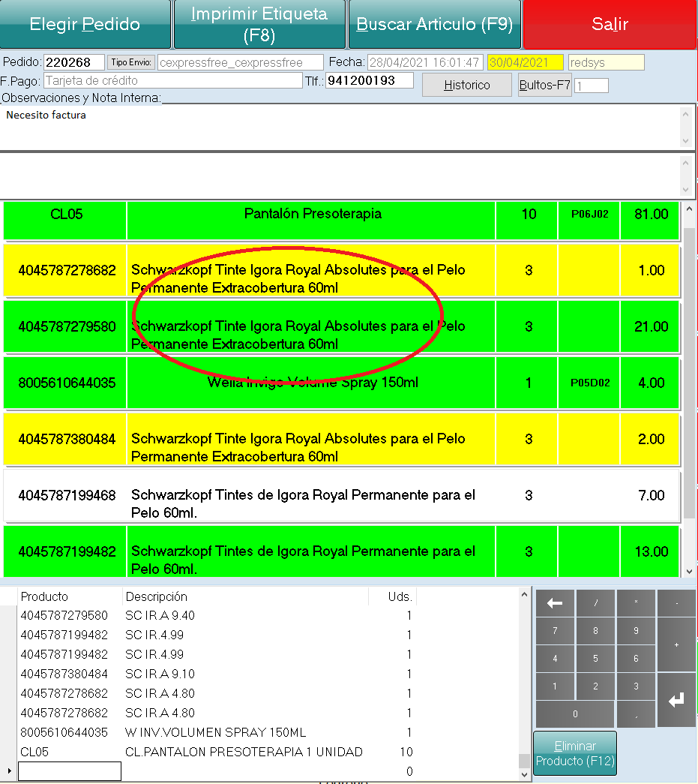Tap keypad digit 5
This screenshot has width=698, height=784.
coord(595,659)
